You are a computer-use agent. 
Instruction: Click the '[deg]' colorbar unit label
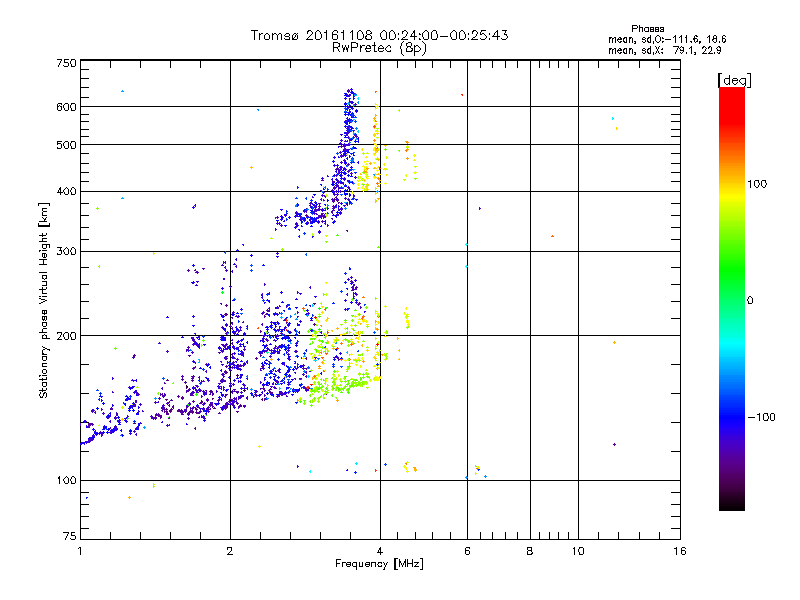click(x=734, y=80)
